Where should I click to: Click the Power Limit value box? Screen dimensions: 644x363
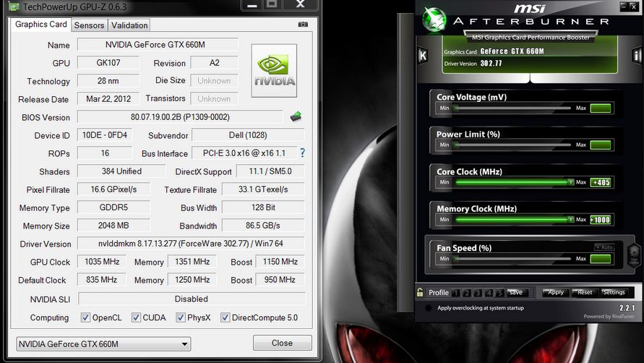click(x=601, y=145)
